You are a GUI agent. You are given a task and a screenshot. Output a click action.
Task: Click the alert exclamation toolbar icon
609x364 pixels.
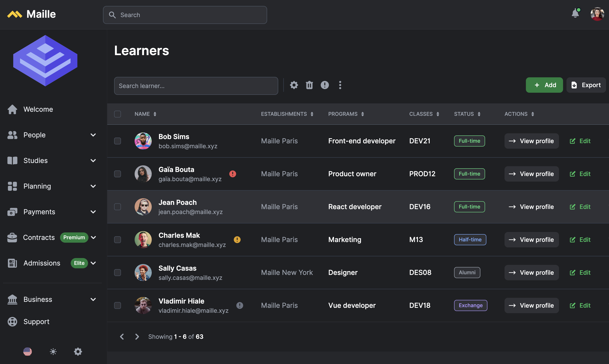click(325, 85)
